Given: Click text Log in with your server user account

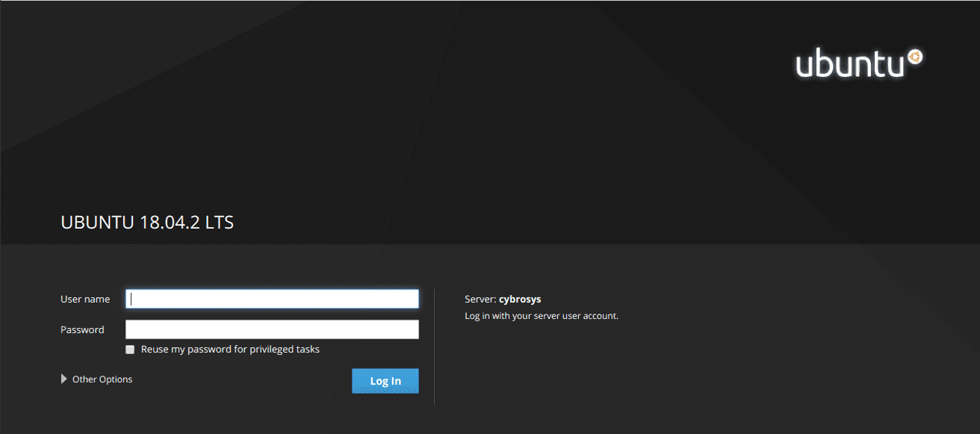Looking at the screenshot, I should 542,316.
